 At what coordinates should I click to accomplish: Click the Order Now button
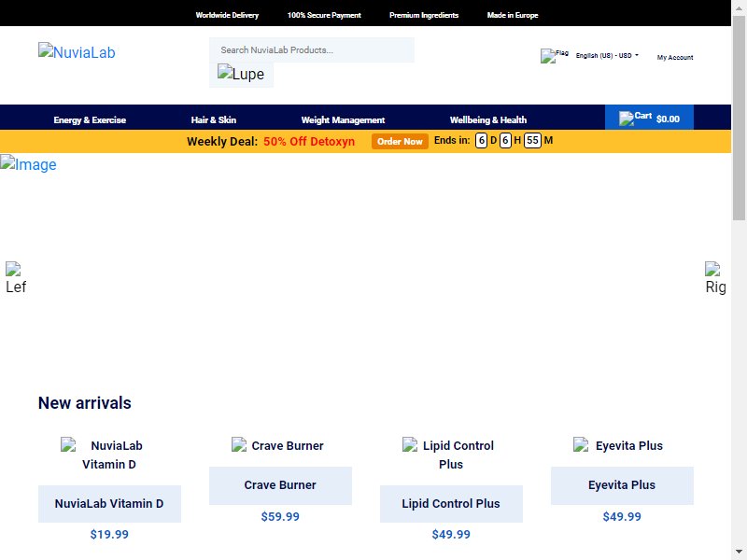point(400,142)
